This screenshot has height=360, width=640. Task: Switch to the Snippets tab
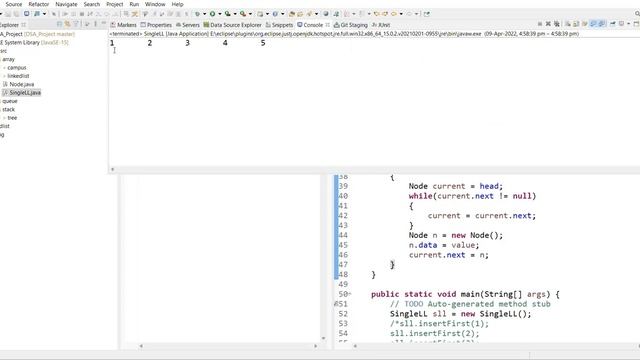click(x=279, y=25)
